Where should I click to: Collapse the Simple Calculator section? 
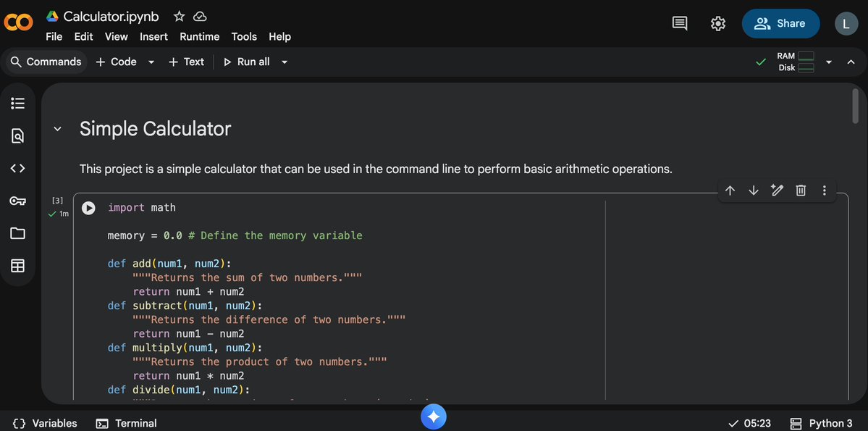pos(57,128)
